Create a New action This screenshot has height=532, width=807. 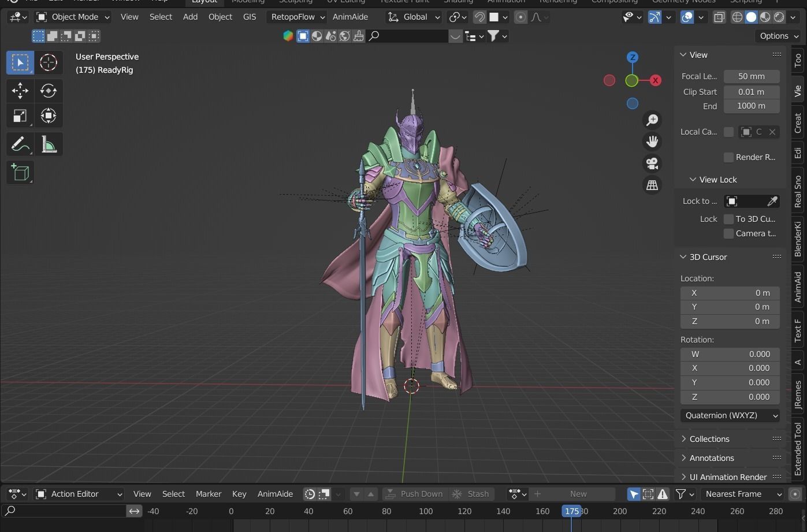click(572, 494)
